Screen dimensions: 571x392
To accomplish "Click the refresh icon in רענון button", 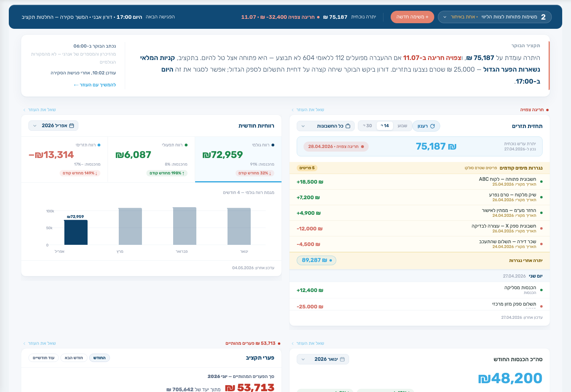I will click(x=432, y=126).
